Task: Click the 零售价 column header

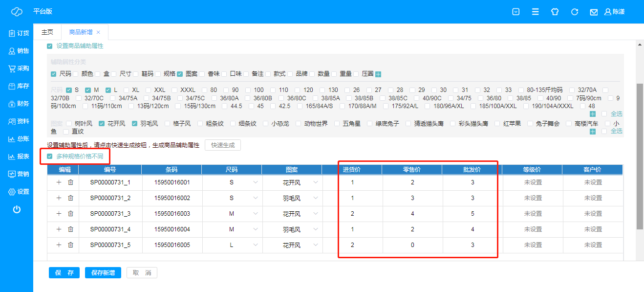Action: (x=412, y=170)
